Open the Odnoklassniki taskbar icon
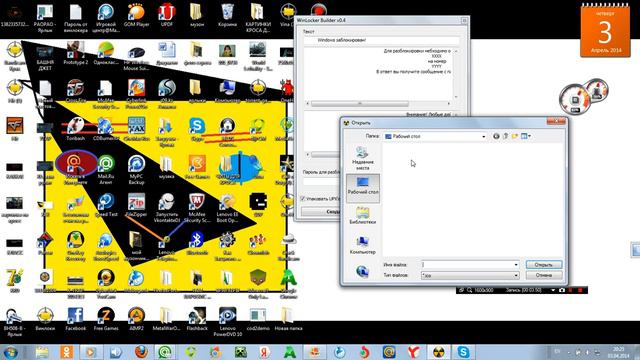Viewport: 640px width, 360px height. point(67,352)
